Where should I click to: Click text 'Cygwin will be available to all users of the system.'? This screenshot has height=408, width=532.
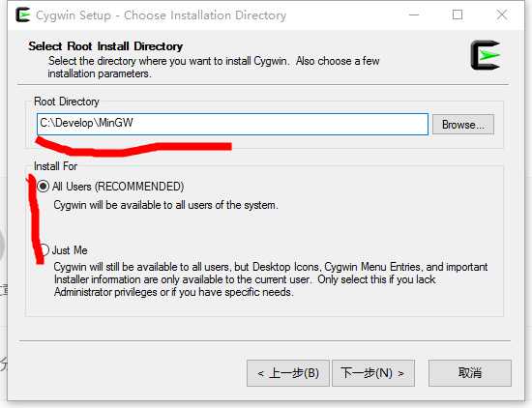pyautogui.click(x=166, y=205)
